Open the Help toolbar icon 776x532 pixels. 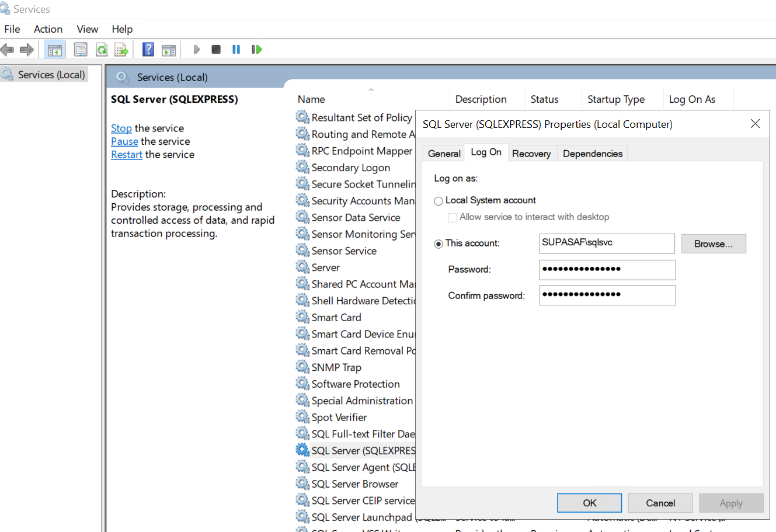pyautogui.click(x=148, y=50)
